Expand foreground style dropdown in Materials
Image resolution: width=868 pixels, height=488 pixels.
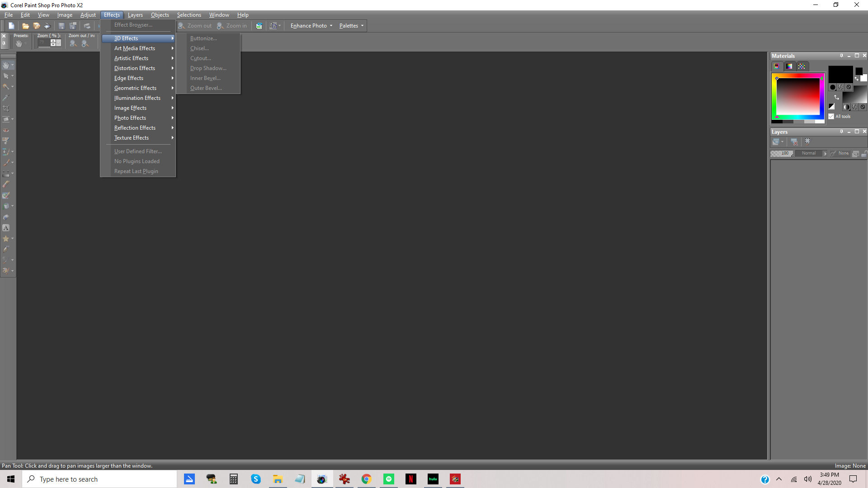click(833, 87)
